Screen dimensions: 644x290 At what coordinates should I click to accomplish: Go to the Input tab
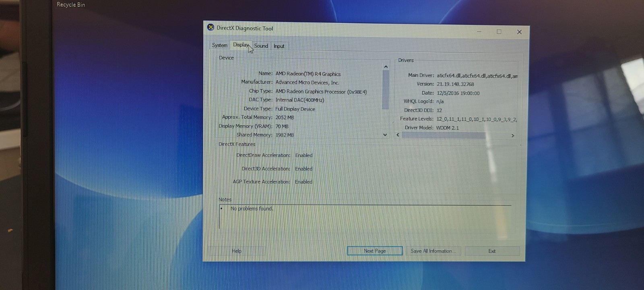pos(279,46)
